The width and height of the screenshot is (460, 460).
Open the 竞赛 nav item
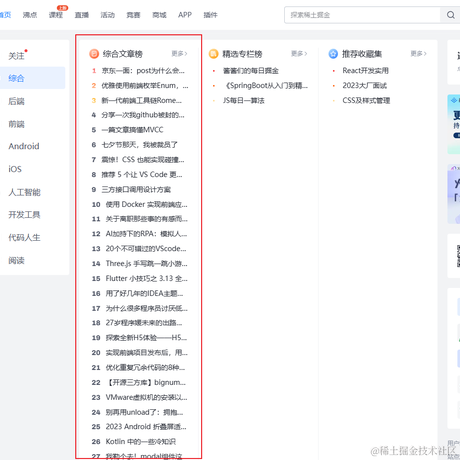[x=133, y=15]
